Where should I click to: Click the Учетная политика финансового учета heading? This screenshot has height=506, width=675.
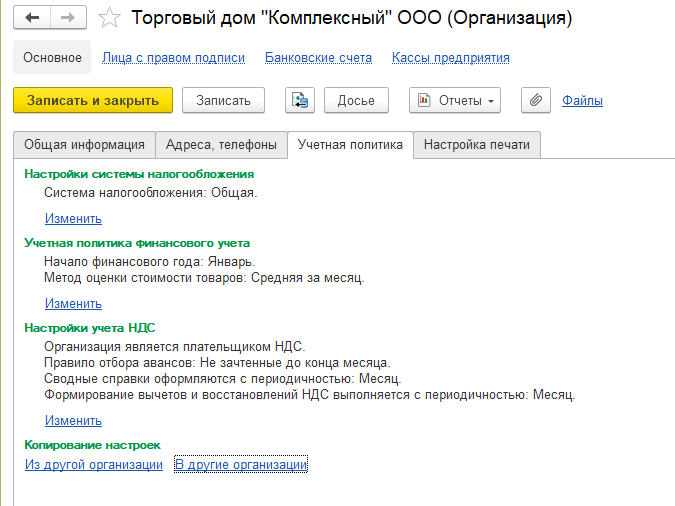coord(137,243)
